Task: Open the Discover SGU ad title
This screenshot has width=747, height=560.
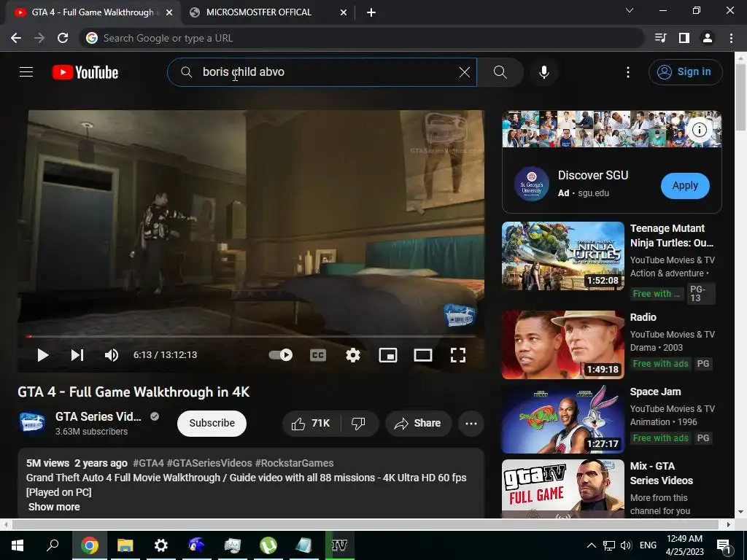Action: (x=593, y=175)
